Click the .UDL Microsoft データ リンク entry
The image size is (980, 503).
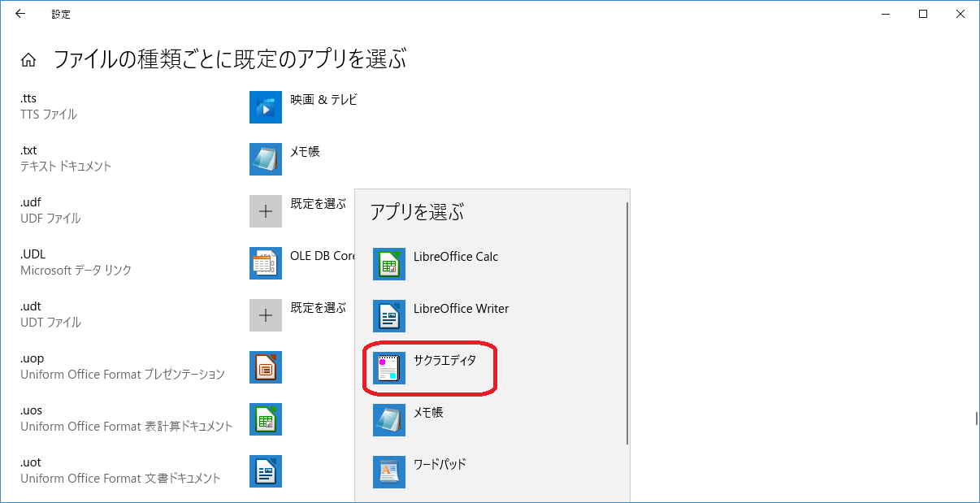click(x=76, y=262)
